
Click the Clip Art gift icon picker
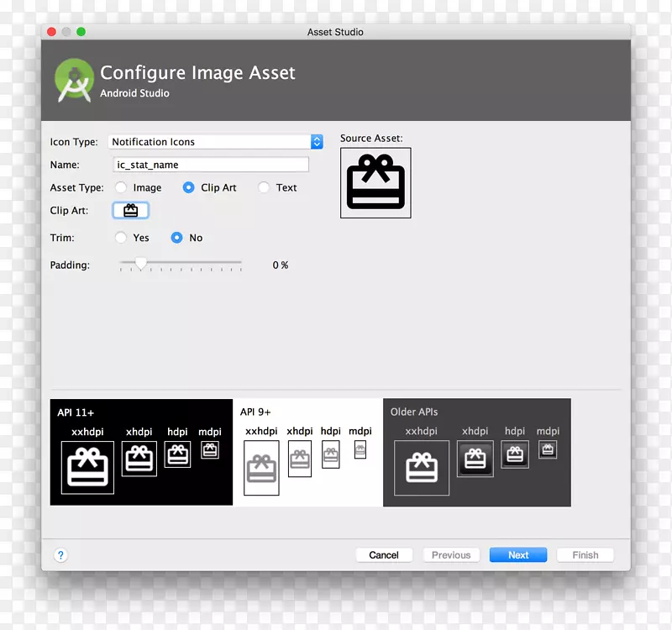[x=131, y=210]
